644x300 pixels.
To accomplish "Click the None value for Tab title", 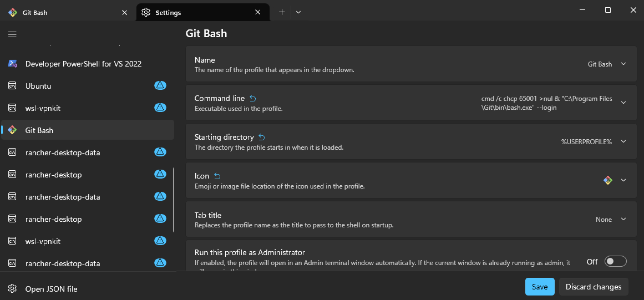I will tap(604, 219).
